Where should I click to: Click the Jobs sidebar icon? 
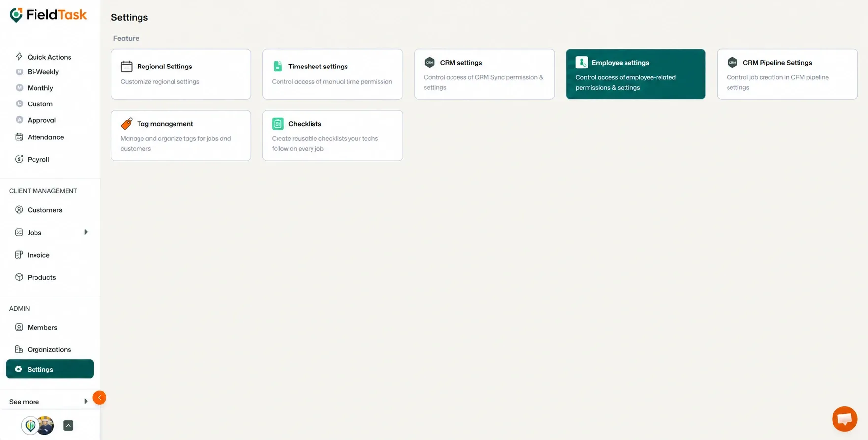19,232
